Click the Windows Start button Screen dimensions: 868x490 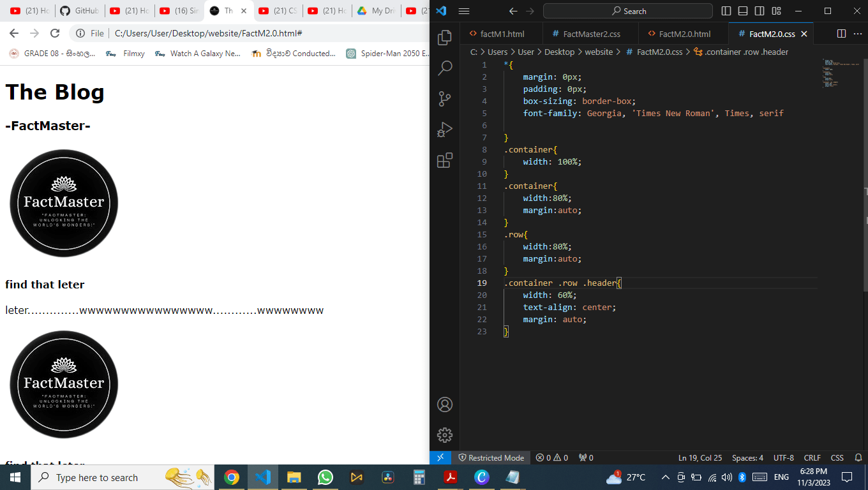[x=15, y=477]
